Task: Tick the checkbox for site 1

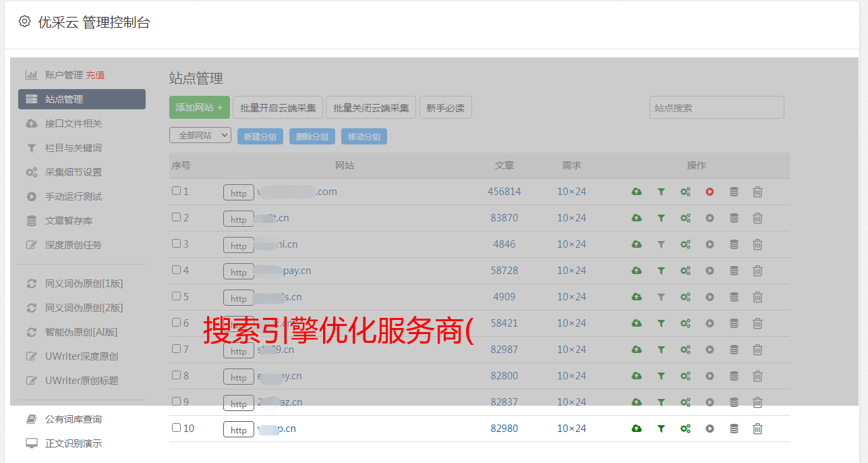Action: click(x=176, y=191)
